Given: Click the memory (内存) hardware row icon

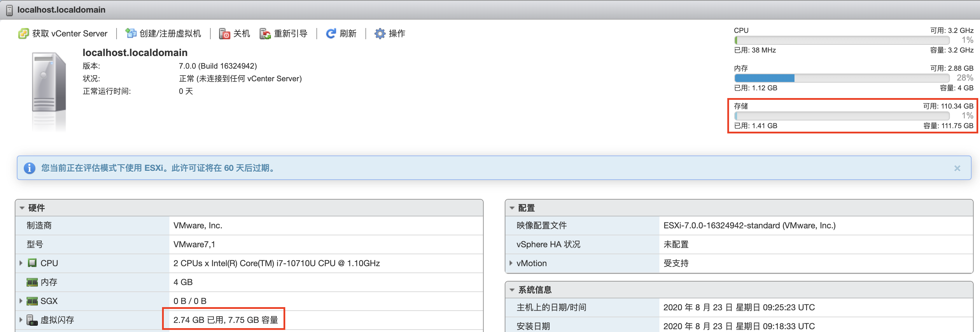Looking at the screenshot, I should (x=32, y=282).
